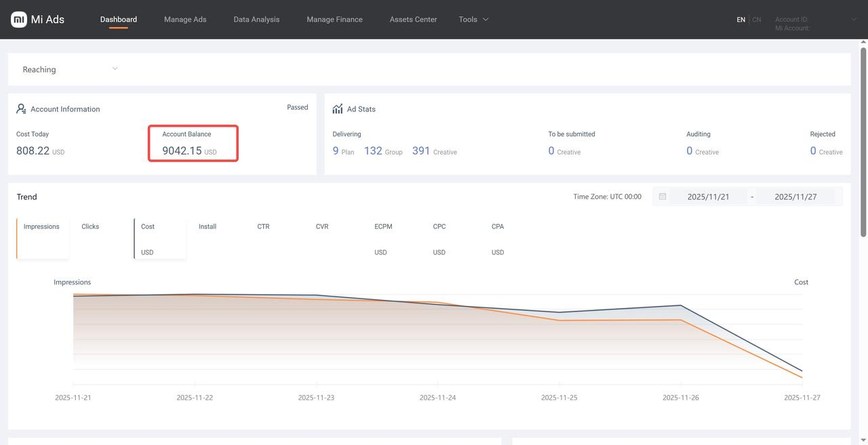
Task: Open the Manage Ads tab
Action: [x=185, y=20]
